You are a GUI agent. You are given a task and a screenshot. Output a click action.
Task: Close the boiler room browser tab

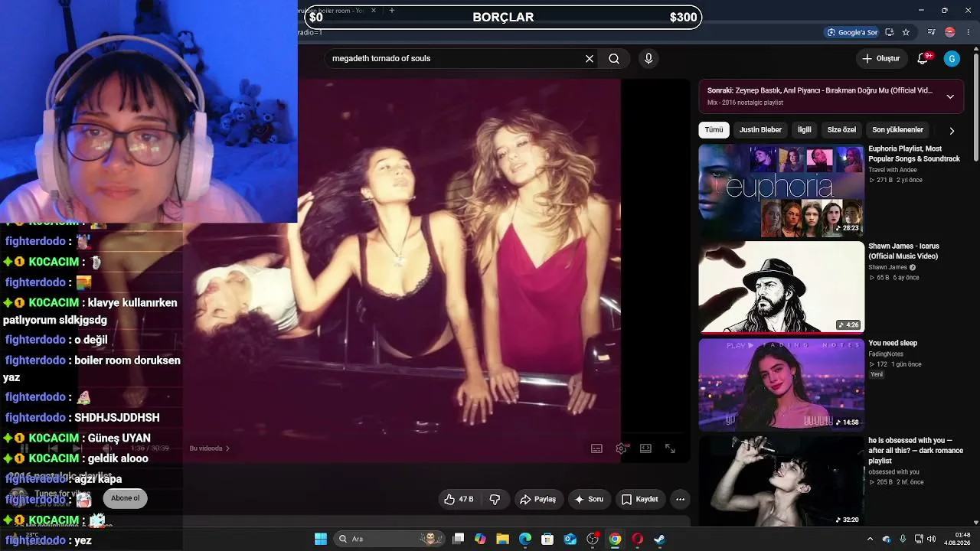pyautogui.click(x=374, y=11)
